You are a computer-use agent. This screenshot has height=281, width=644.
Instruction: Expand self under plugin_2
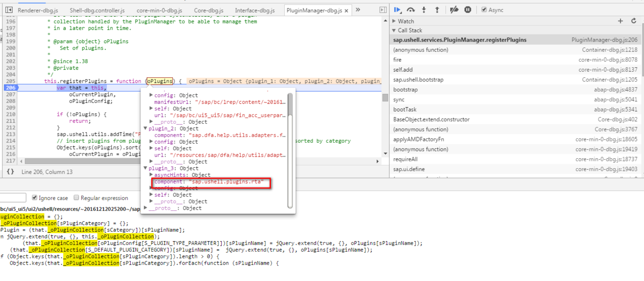click(151, 148)
